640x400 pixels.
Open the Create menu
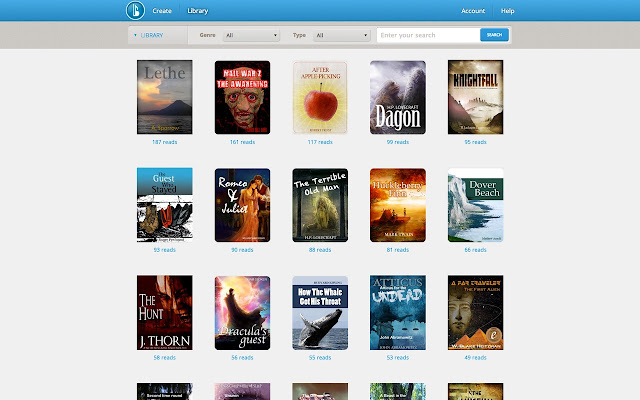(x=162, y=11)
